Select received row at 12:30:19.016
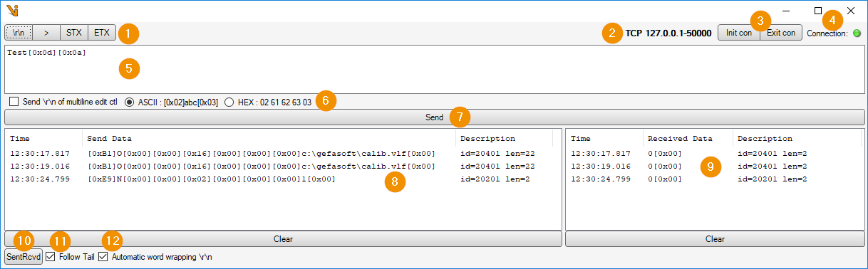868x269 pixels. tap(715, 166)
